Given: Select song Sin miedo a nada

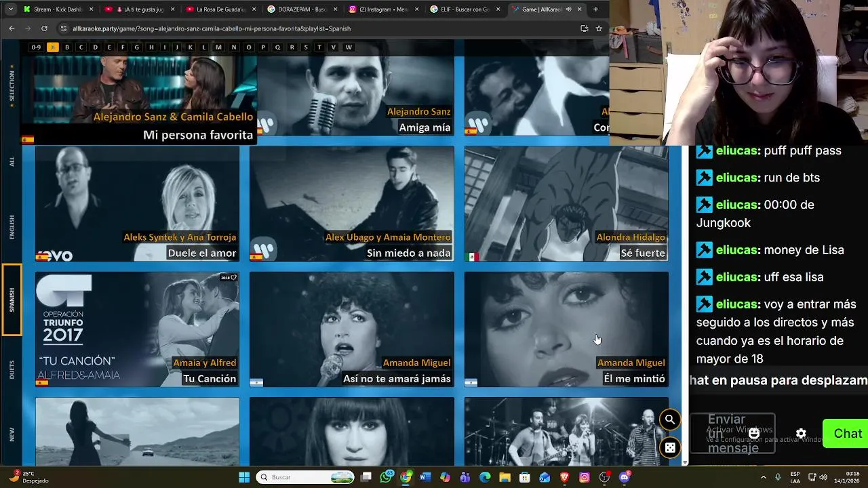Looking at the screenshot, I should coord(351,203).
